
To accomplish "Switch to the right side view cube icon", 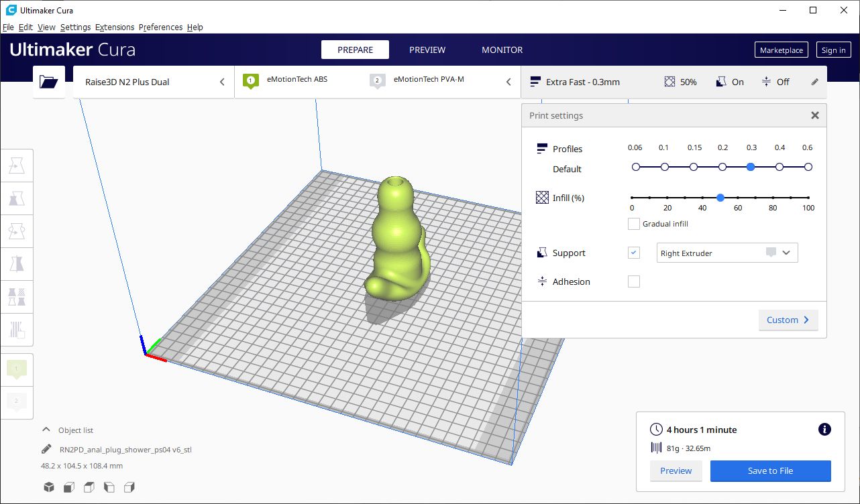I will click(129, 487).
